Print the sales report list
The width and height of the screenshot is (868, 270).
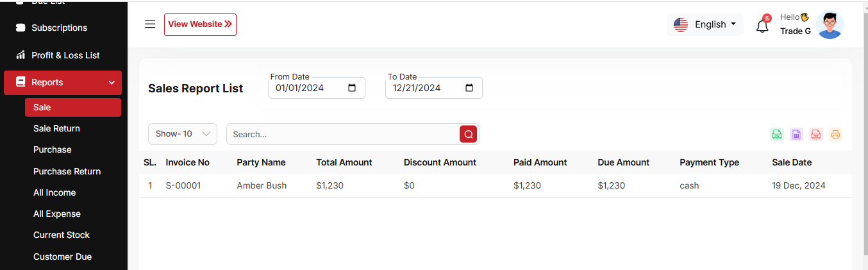pyautogui.click(x=835, y=134)
